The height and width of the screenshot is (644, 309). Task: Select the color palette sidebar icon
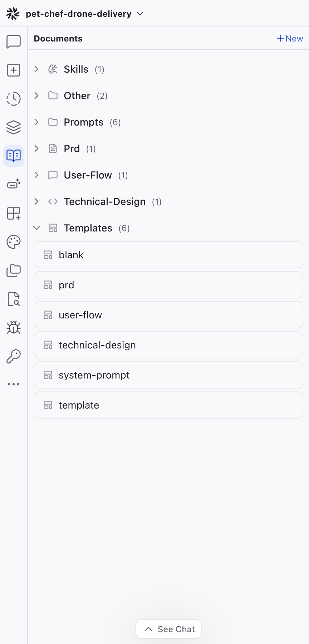[x=14, y=242]
